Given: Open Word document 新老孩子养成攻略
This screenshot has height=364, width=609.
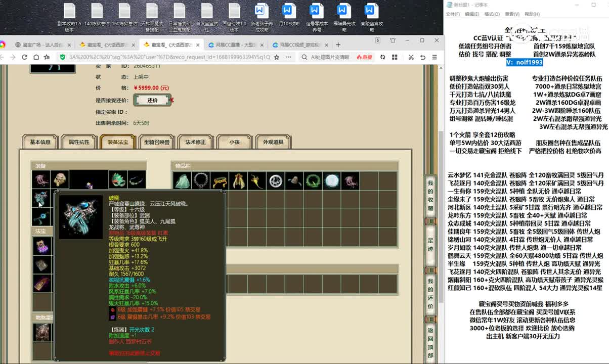Looking at the screenshot, I should click(x=262, y=18).
